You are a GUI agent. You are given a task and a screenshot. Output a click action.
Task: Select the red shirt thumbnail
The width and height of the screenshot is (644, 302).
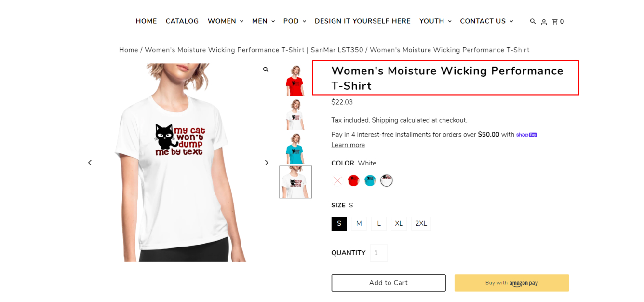[295, 80]
